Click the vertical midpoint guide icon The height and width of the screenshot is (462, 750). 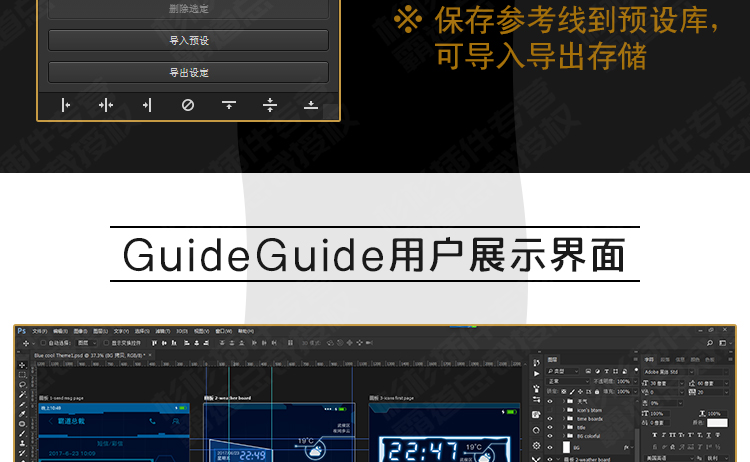[x=106, y=105]
